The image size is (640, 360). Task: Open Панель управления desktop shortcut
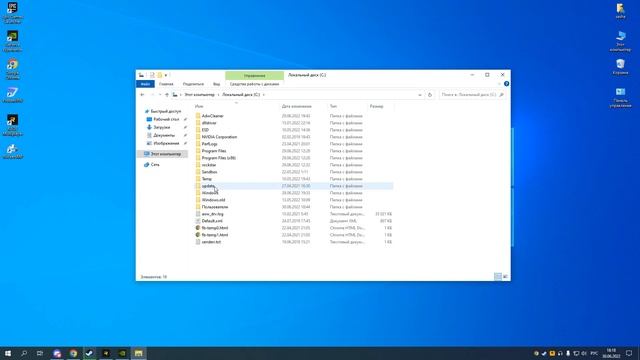(x=620, y=97)
